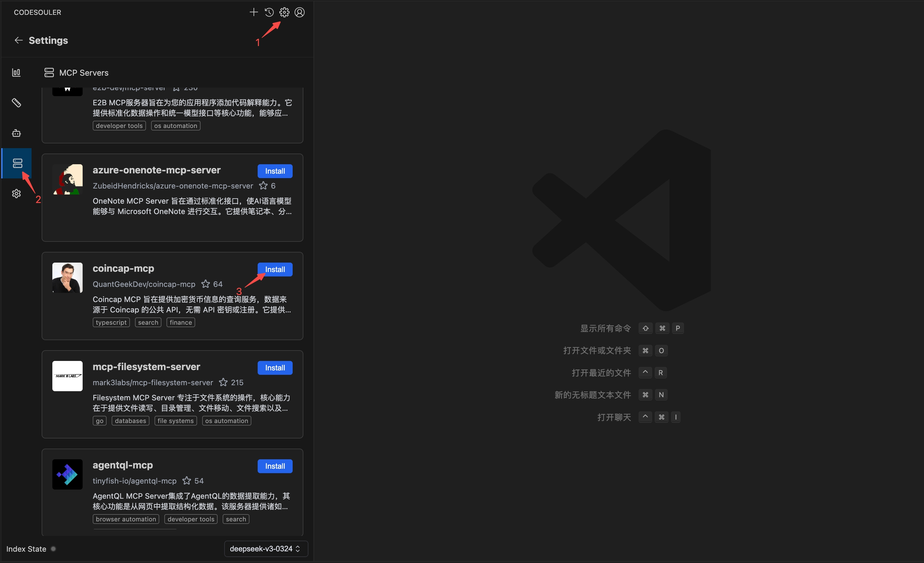Open a new chat with the plus icon
This screenshot has height=563, width=924.
(254, 12)
